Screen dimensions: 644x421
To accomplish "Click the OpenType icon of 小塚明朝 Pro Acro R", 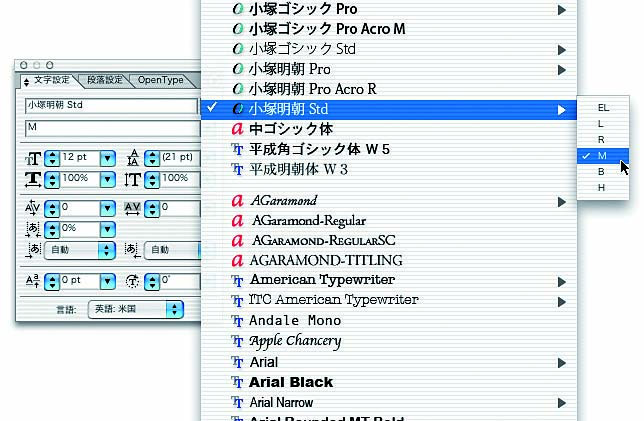I will [238, 89].
